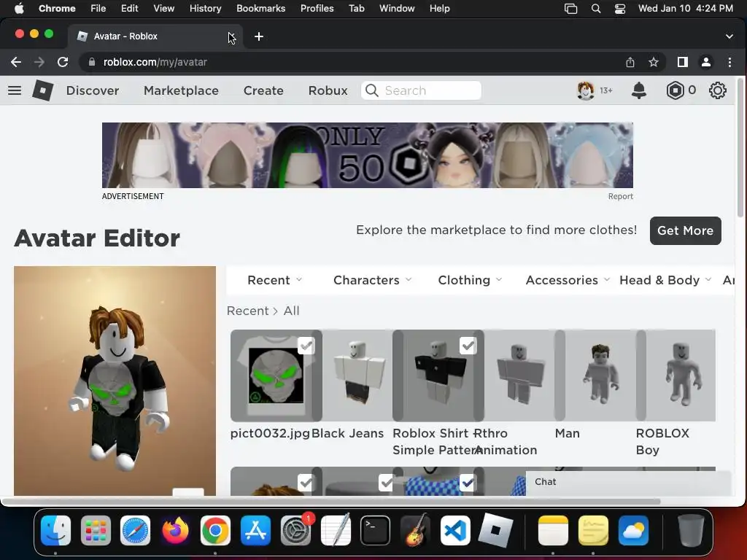Click the hair advertisement banner
This screenshot has width=747, height=560.
[x=368, y=155]
